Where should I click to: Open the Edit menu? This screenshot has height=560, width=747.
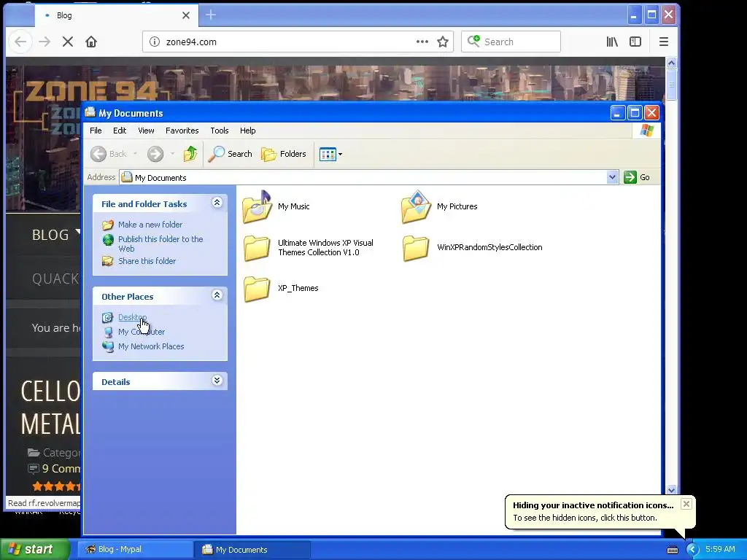click(120, 131)
